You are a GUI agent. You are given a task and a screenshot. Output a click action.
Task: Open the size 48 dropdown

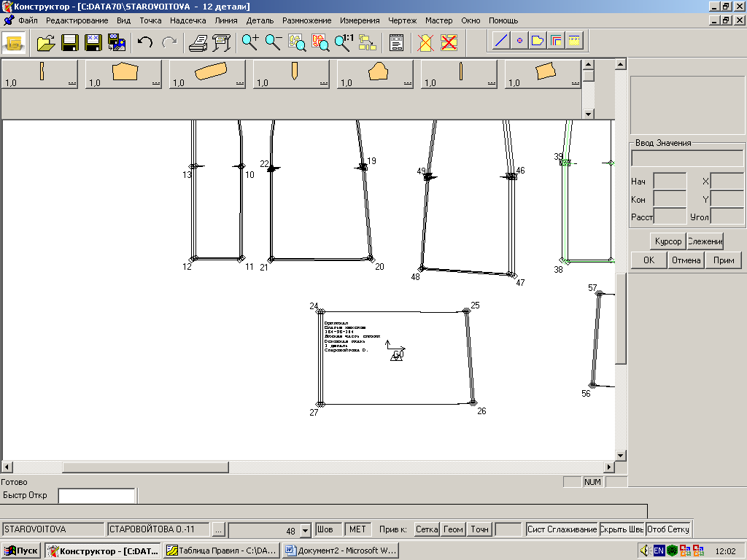[306, 530]
